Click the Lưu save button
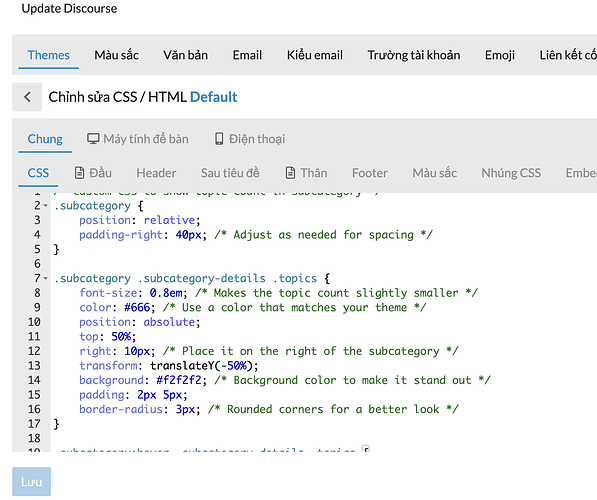 click(x=31, y=482)
